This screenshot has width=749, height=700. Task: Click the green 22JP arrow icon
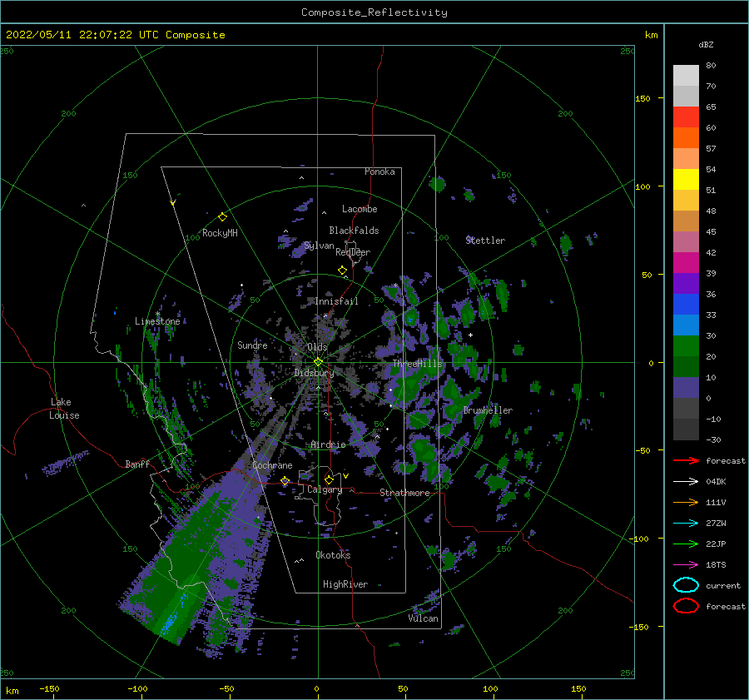tap(686, 544)
